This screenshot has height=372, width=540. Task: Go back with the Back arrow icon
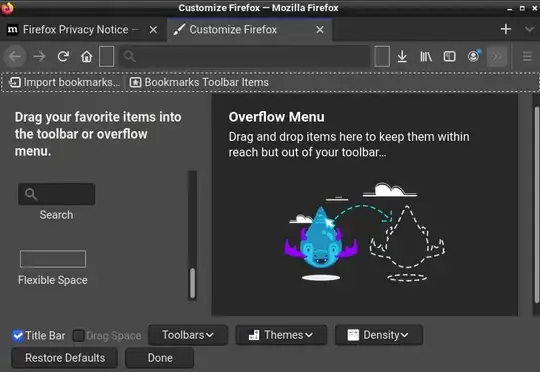tap(15, 56)
